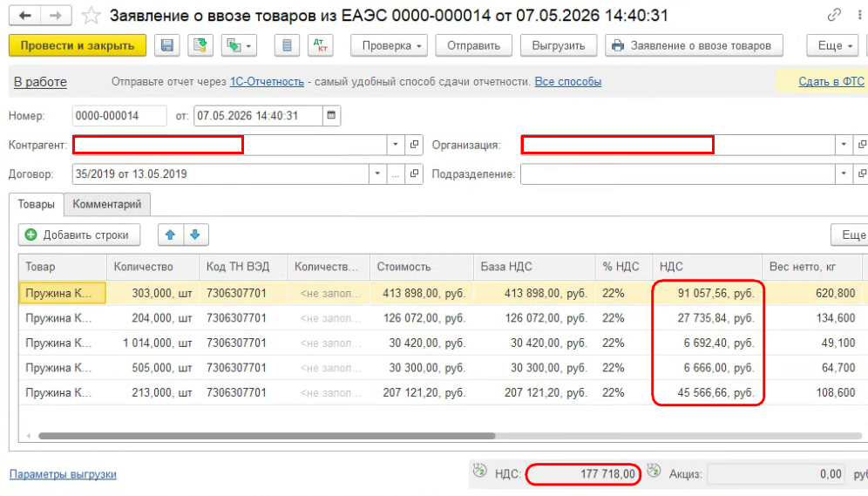Select Стоимость cell 413 898,00 руб.
The width and height of the screenshot is (868, 496).
tap(421, 294)
